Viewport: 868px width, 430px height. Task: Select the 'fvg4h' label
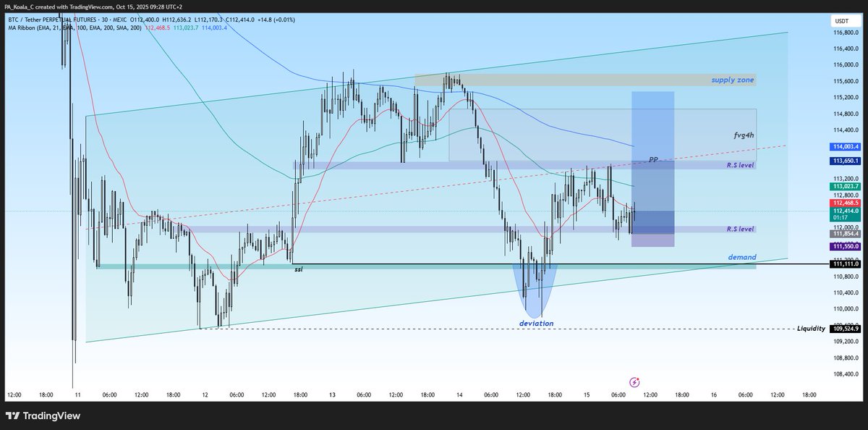743,135
